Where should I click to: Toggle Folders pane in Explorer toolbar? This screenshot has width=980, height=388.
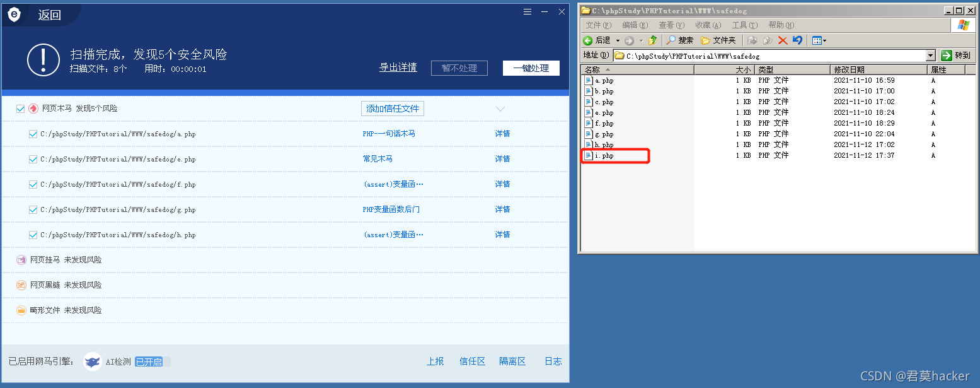click(718, 40)
